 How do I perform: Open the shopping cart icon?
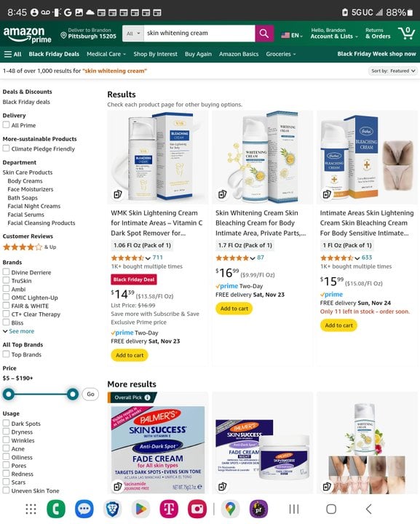click(407, 33)
